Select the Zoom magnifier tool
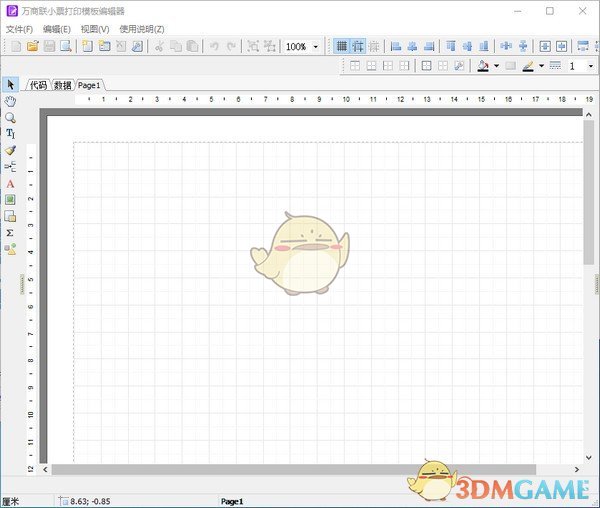 10,117
